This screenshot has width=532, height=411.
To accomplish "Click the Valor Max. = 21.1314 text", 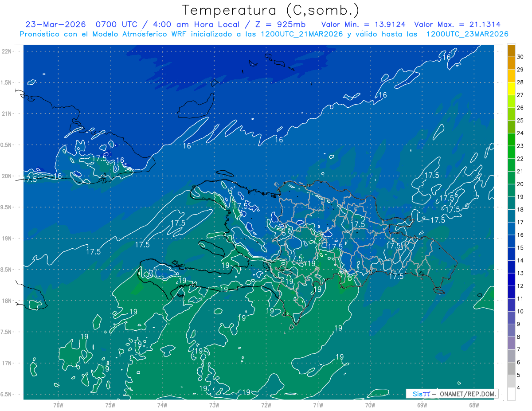I will coord(457,24).
